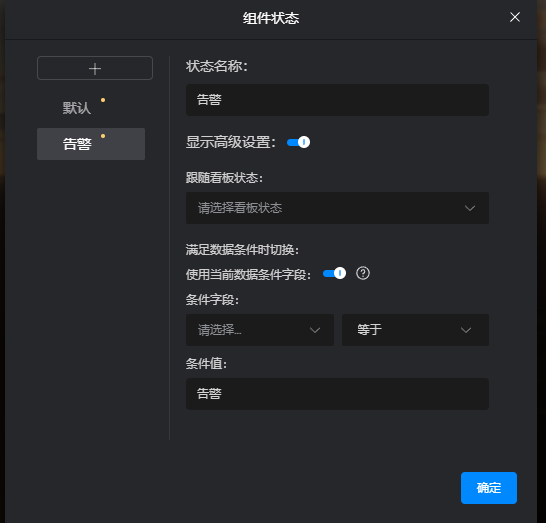546x523 pixels.
Task: Open the 等于 operator dropdown
Action: coord(415,330)
